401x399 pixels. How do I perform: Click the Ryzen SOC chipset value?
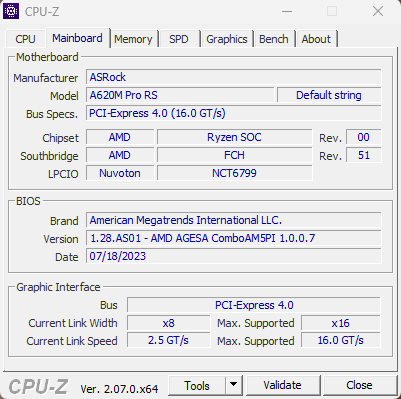pyautogui.click(x=235, y=137)
